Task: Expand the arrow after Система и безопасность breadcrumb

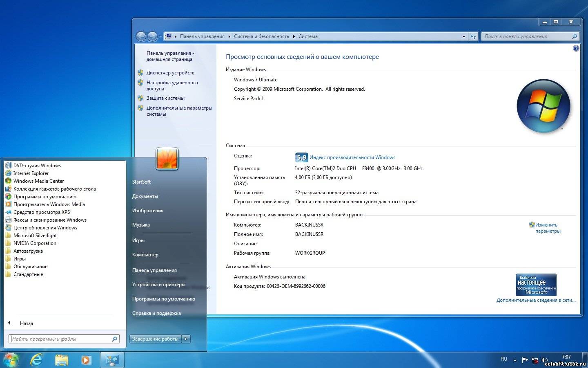Action: [x=294, y=36]
